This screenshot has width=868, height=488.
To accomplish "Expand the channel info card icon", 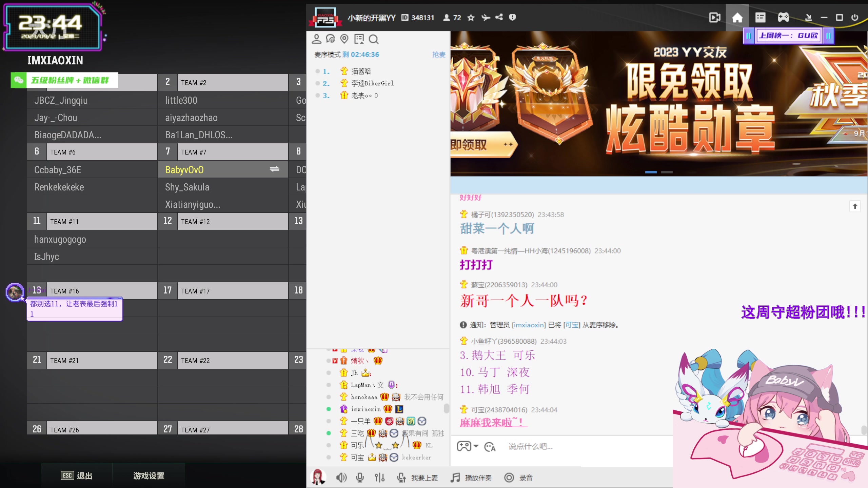I will coord(359,39).
